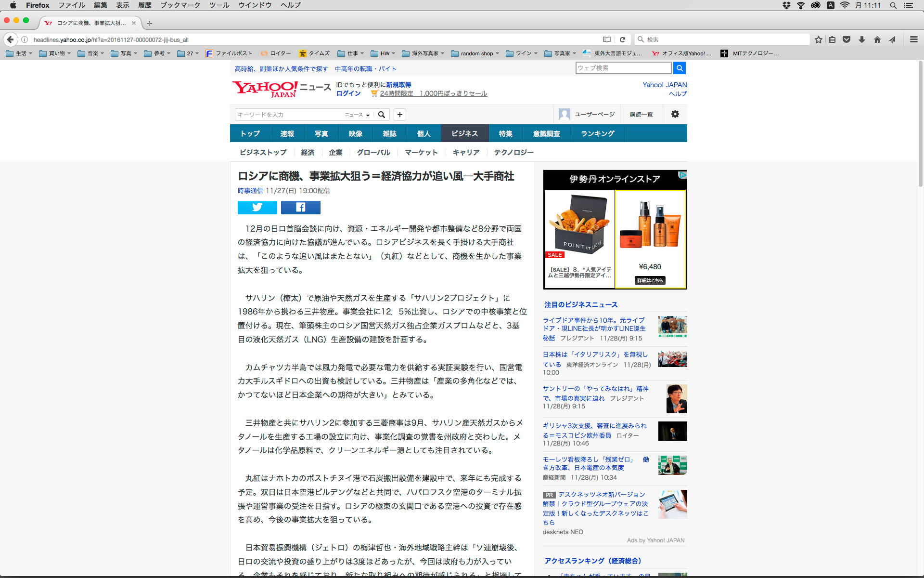Screen dimensions: 924x578
Task: Click the Firefox home icon
Action: [877, 39]
